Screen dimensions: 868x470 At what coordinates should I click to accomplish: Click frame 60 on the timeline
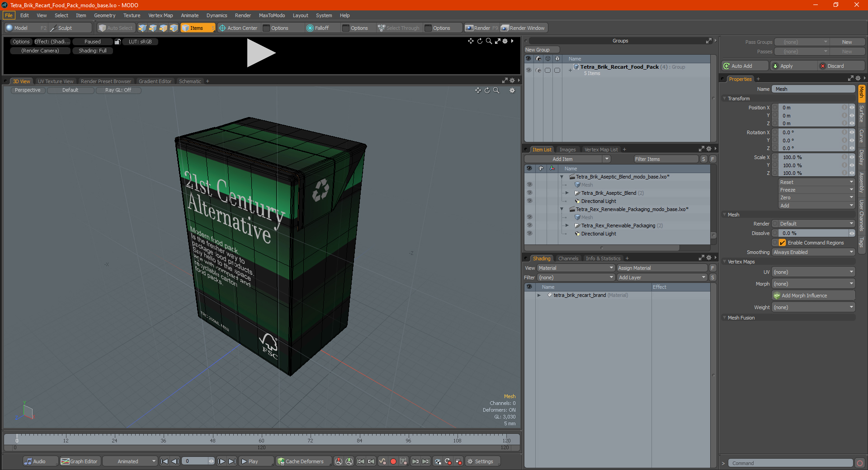coord(261,438)
